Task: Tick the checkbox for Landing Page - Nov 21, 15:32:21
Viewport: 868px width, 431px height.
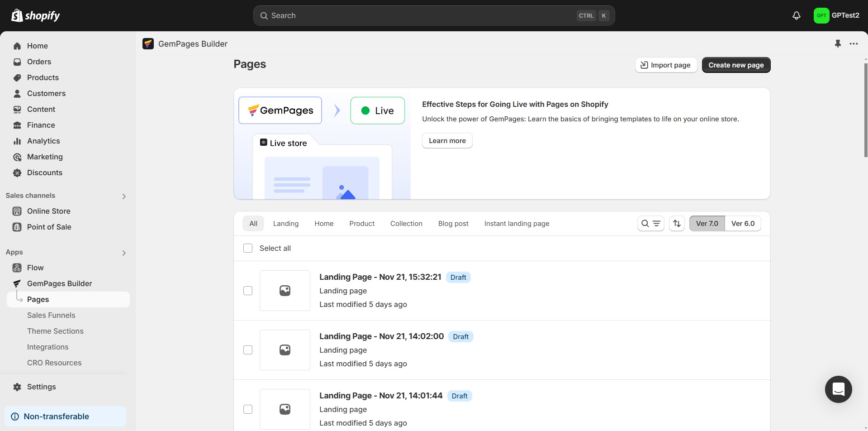Action: point(248,290)
